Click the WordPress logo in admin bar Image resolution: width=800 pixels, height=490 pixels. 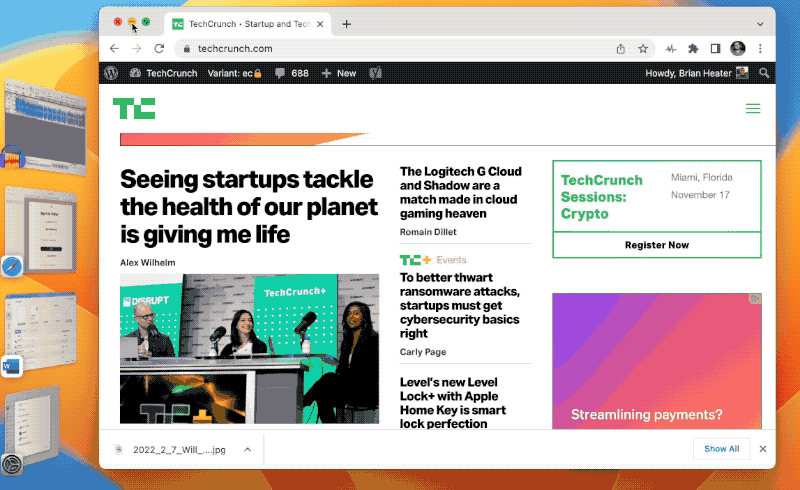point(111,73)
